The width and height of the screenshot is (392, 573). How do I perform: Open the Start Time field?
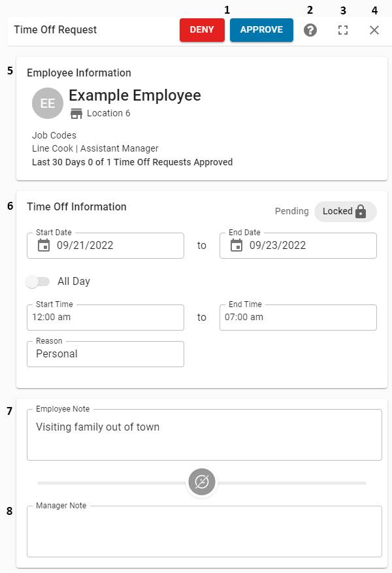[105, 318]
